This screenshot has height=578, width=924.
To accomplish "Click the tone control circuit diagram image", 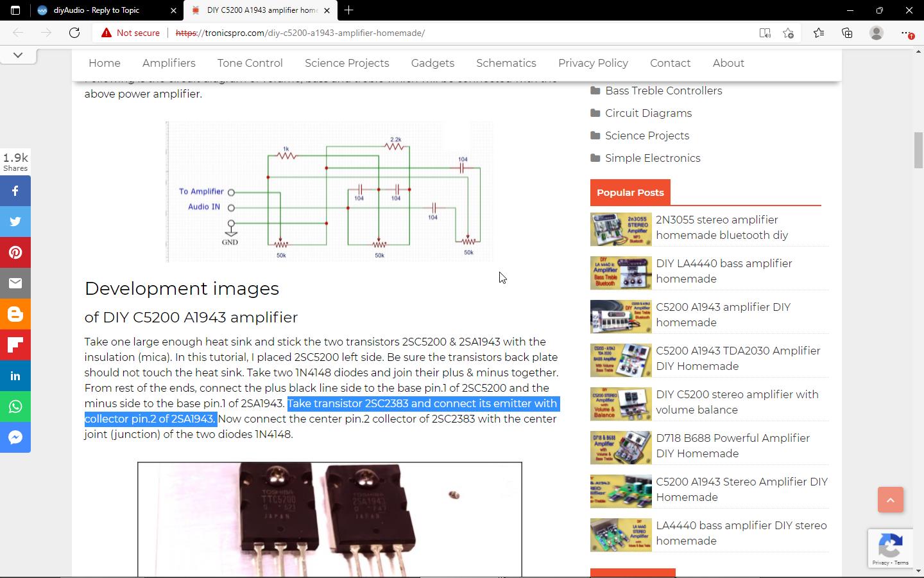I will coord(330,191).
